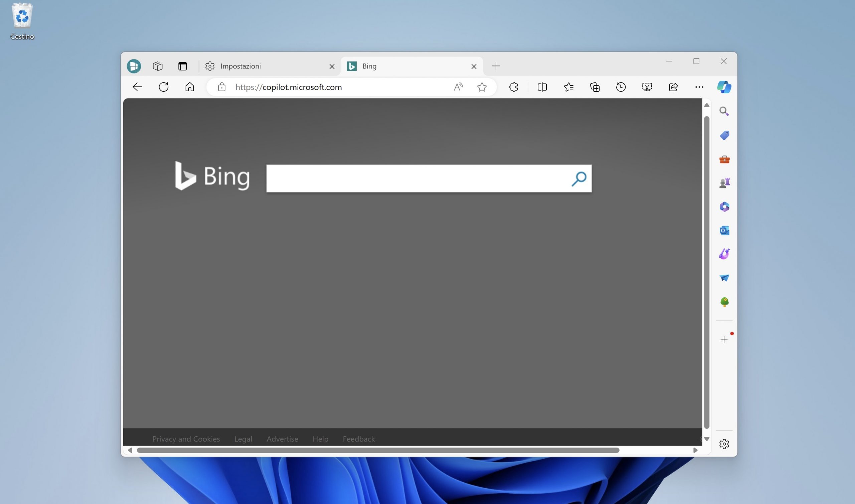This screenshot has width=855, height=504.
Task: Open the Edge profile avatar
Action: pyautogui.click(x=134, y=66)
